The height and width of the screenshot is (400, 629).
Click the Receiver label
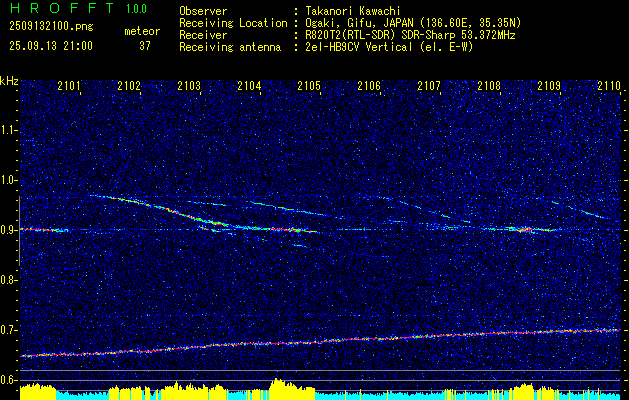[203, 35]
